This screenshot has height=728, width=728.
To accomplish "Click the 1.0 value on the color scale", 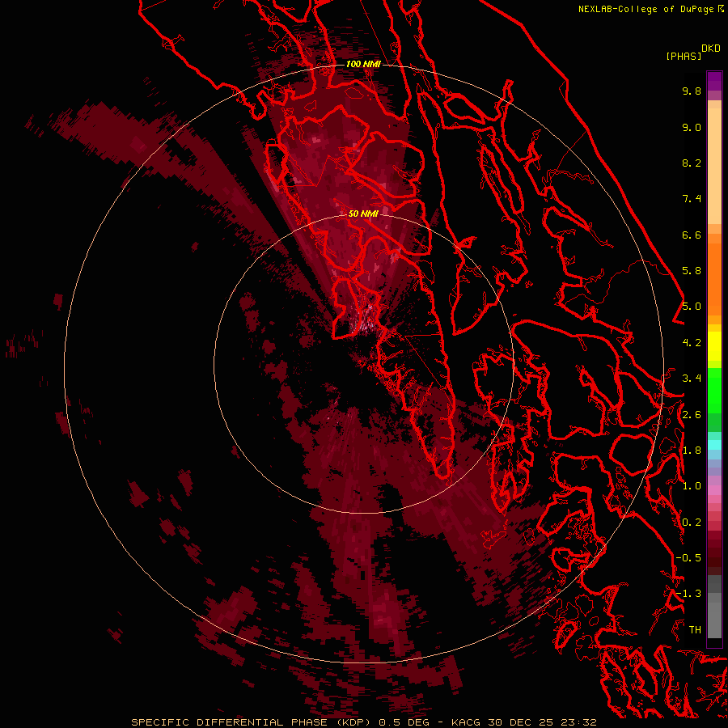I will (x=692, y=486).
